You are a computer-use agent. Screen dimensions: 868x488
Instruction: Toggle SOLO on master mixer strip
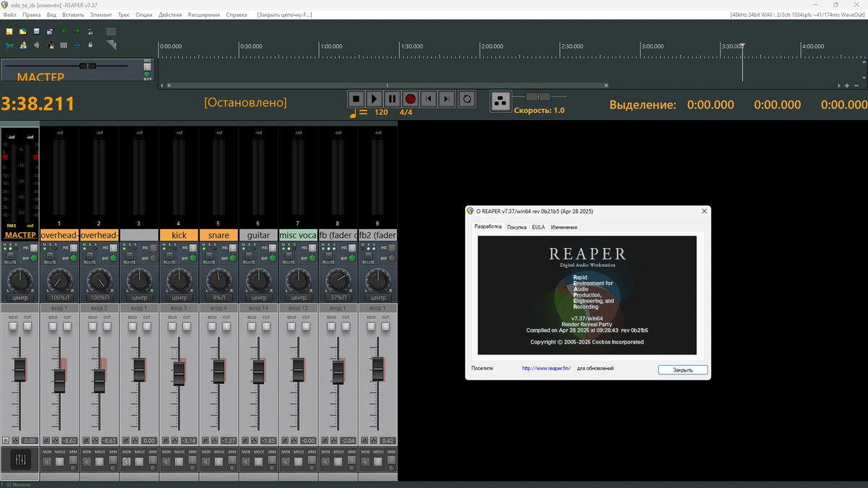coord(13,327)
